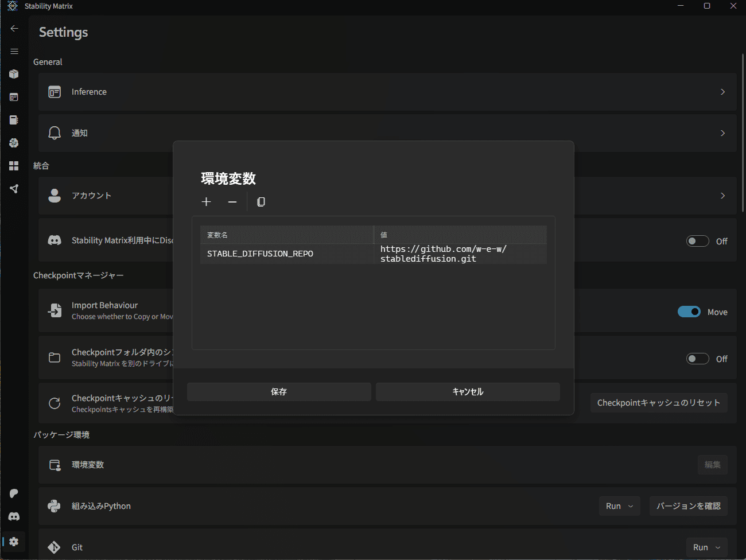Image resolution: width=746 pixels, height=560 pixels.
Task: Toggle the Discord Rich Presence switch
Action: [698, 241]
